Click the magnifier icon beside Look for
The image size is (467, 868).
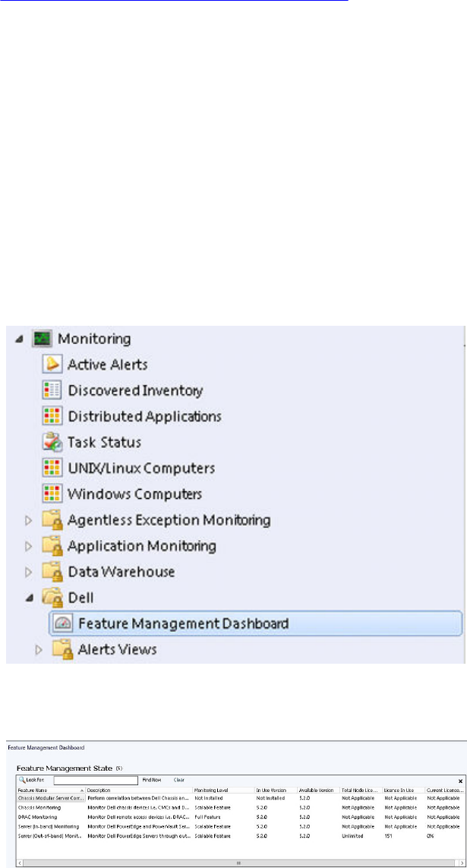[x=21, y=780]
